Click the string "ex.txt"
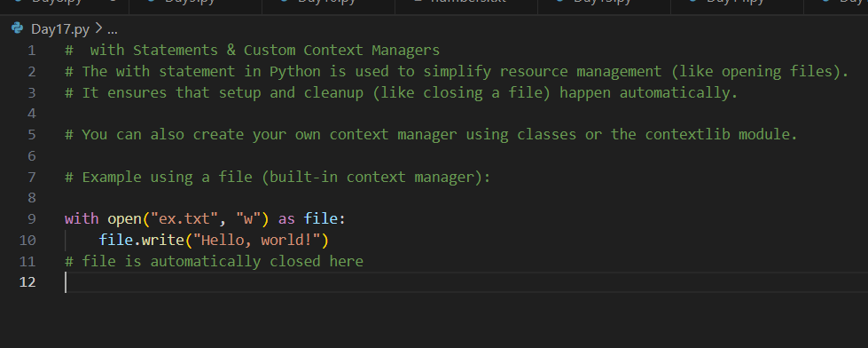 coord(184,219)
